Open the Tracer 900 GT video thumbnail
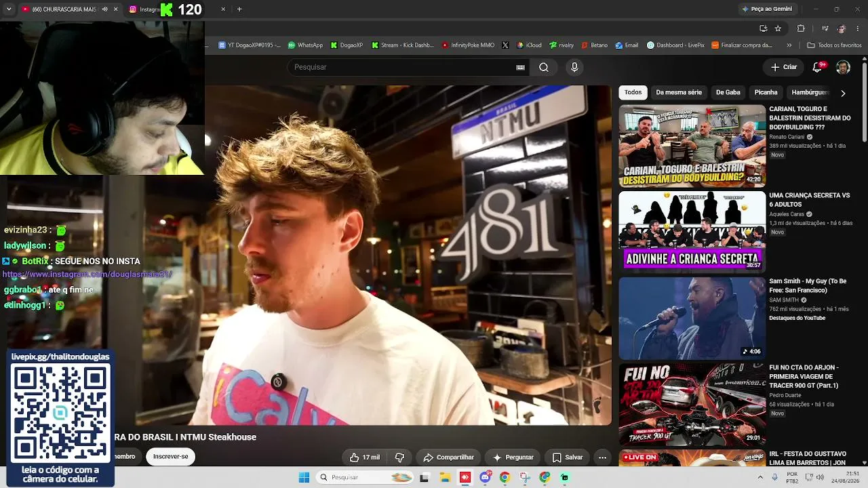This screenshot has height=488, width=868. (x=692, y=404)
